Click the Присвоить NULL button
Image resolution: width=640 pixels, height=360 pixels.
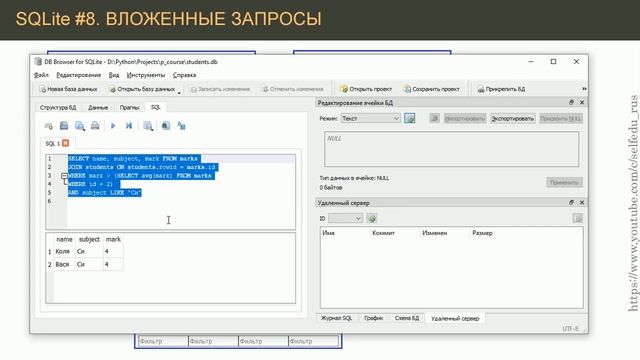(x=561, y=118)
